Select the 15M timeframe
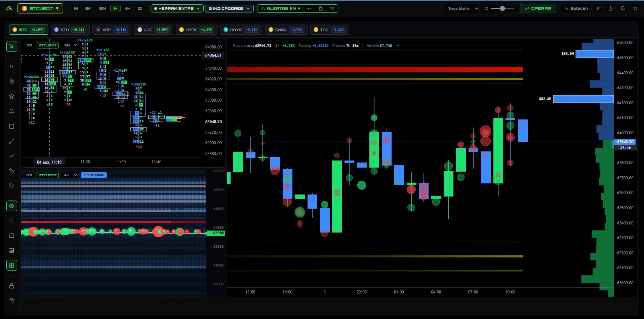Screen dimensions: 644x319 [103, 8]
